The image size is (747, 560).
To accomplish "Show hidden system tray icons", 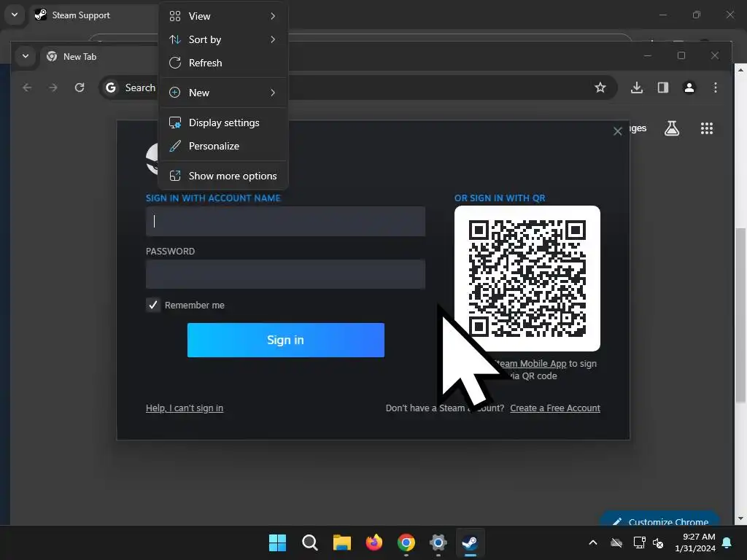I will click(593, 542).
